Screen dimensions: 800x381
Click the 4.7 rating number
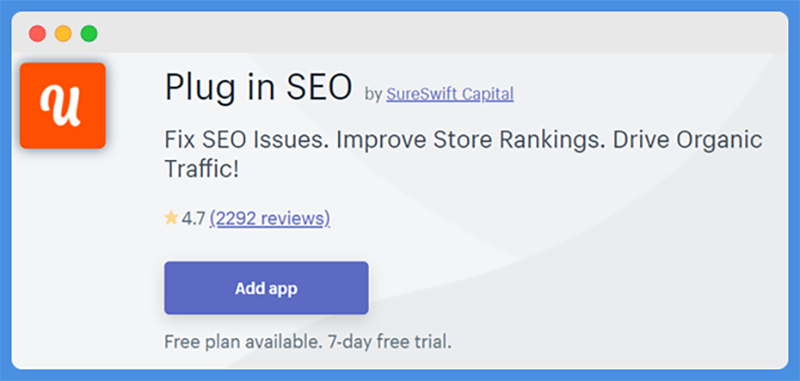pos(193,219)
